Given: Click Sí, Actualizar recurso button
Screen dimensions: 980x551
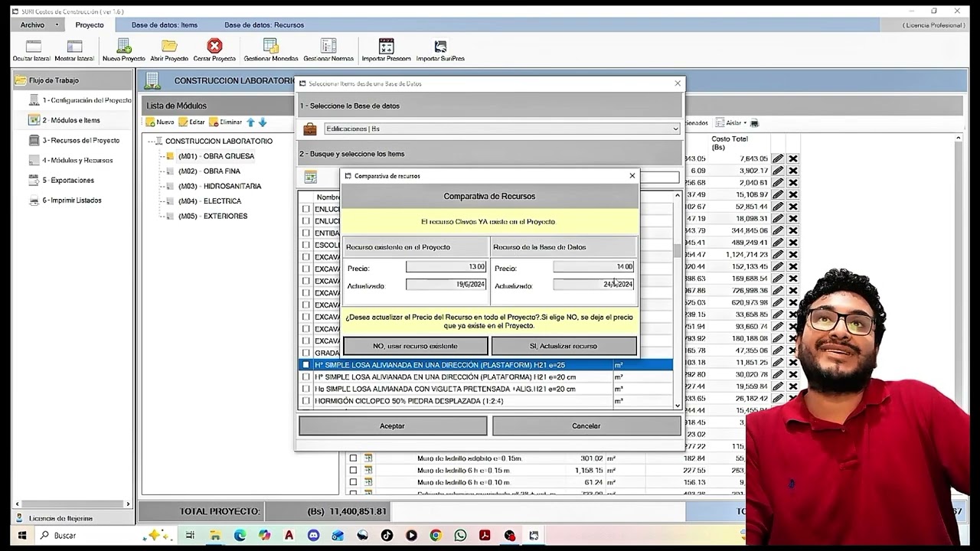Looking at the screenshot, I should tap(563, 346).
